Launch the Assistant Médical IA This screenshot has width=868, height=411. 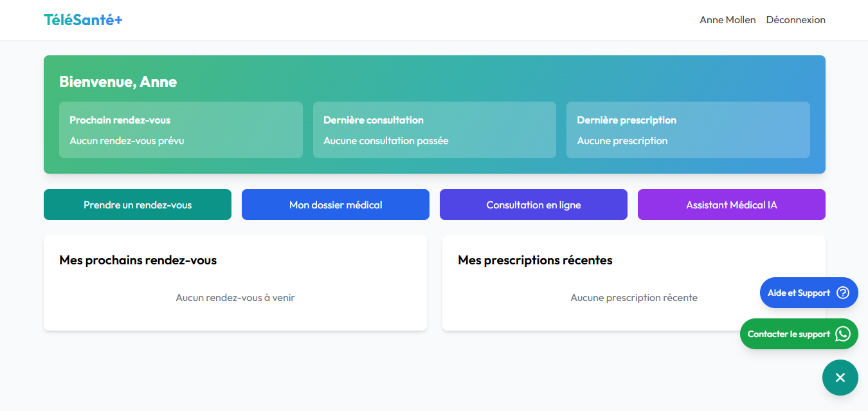(x=731, y=205)
